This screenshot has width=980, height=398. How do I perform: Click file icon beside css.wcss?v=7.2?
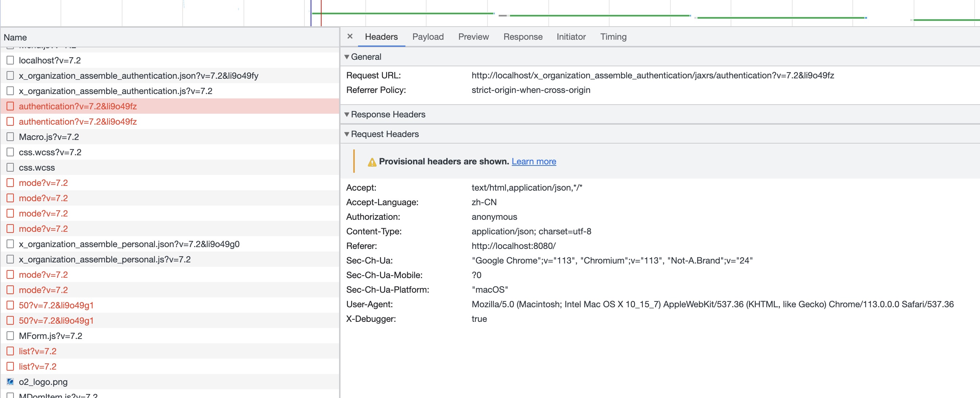pyautogui.click(x=10, y=152)
